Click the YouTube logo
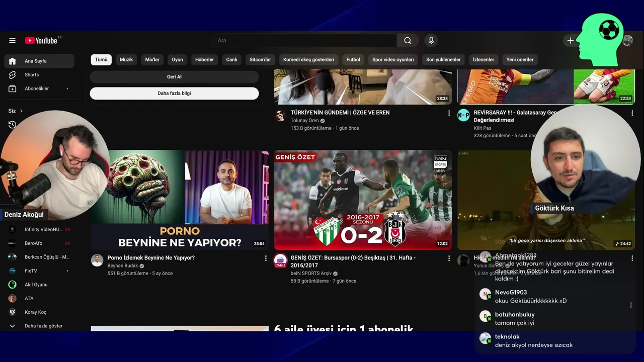 (x=41, y=40)
